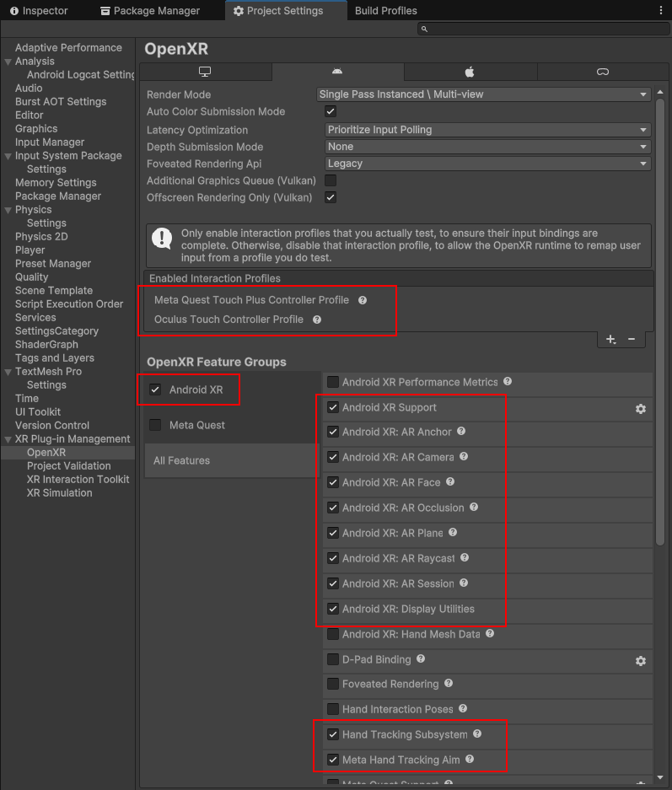Switch to the Package Manager tab
The image size is (672, 790).
click(149, 11)
